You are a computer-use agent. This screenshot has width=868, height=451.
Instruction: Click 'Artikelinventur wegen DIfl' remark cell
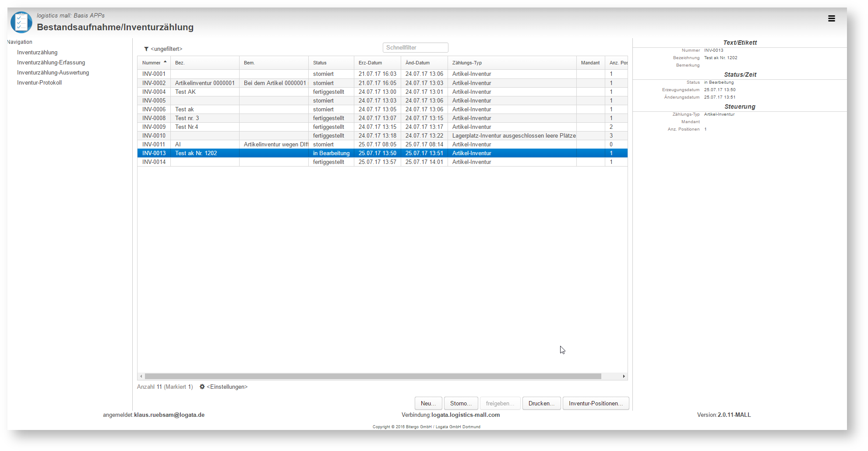pyautogui.click(x=274, y=144)
